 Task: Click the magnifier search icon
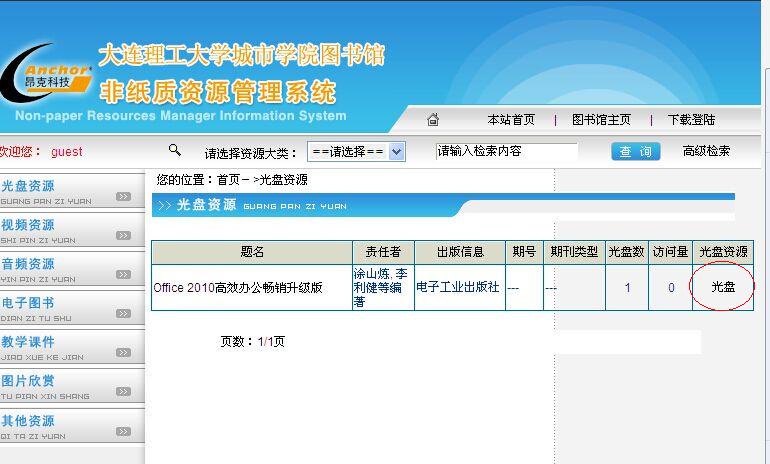tap(175, 150)
